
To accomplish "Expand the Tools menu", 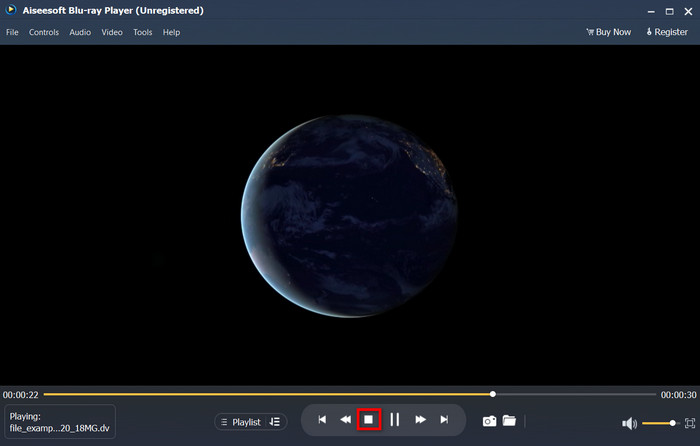I will pos(143,32).
